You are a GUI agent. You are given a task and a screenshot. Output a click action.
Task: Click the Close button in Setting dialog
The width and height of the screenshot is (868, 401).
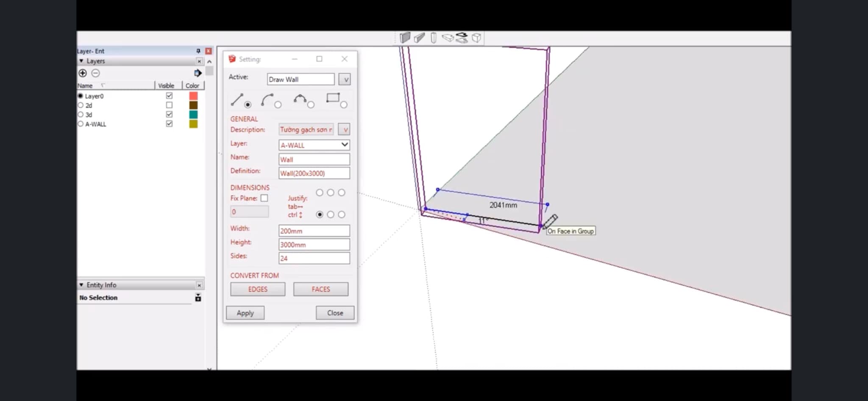tap(335, 313)
